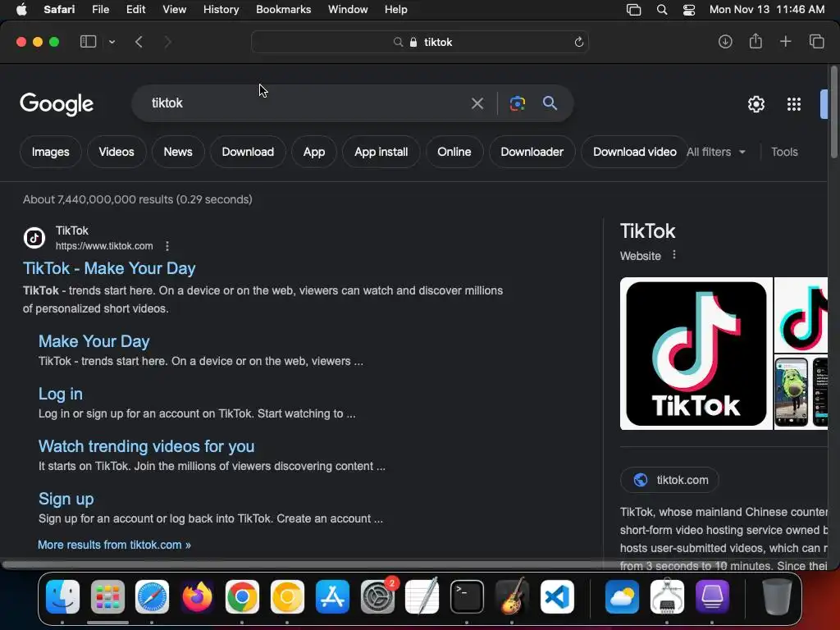Open the Tools options
Screen dimensions: 840x630
[x=784, y=152]
